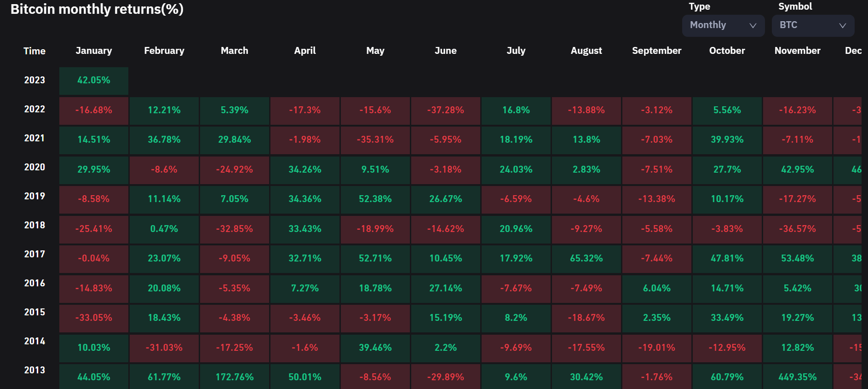
Task: Click the 2022 June -37.28% cell
Action: 445,110
